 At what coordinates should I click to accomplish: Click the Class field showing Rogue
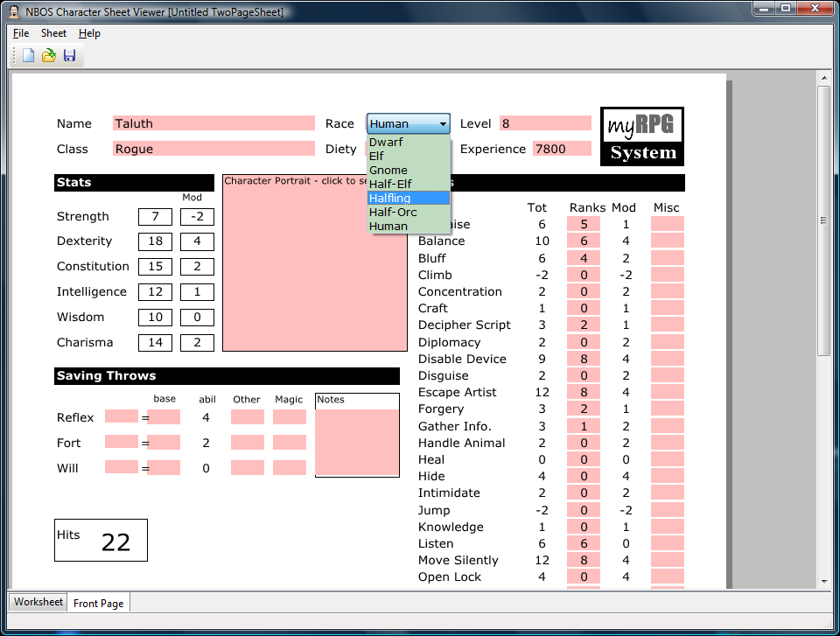(x=213, y=149)
